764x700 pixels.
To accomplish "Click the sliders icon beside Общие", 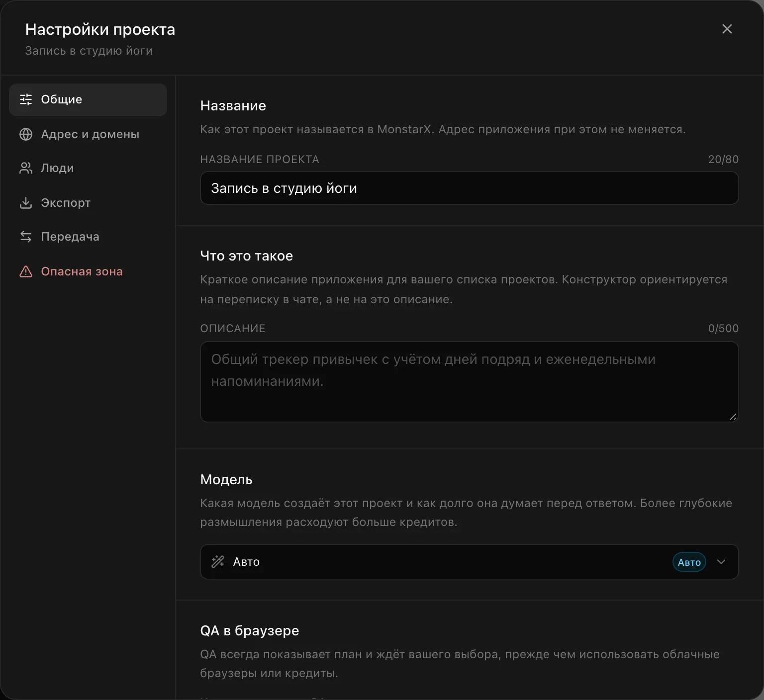I will [x=26, y=99].
